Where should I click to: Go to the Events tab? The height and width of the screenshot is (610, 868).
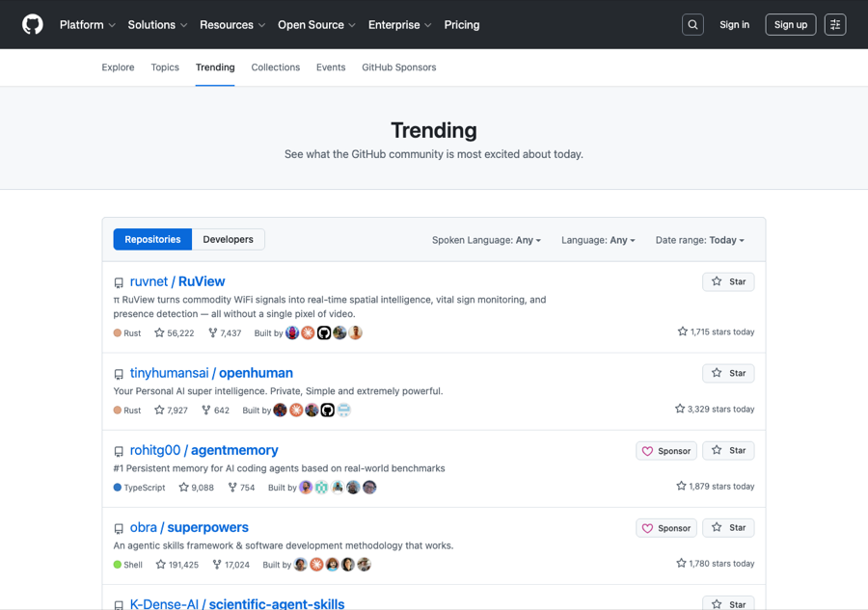coord(331,67)
